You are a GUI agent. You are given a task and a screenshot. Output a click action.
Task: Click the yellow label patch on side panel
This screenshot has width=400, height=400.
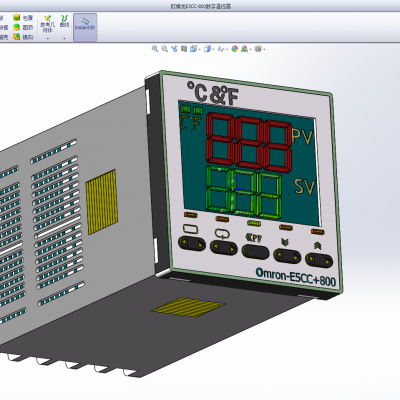click(102, 202)
